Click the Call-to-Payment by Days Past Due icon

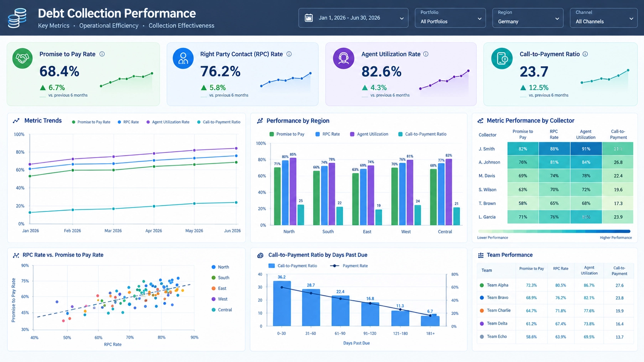point(260,255)
